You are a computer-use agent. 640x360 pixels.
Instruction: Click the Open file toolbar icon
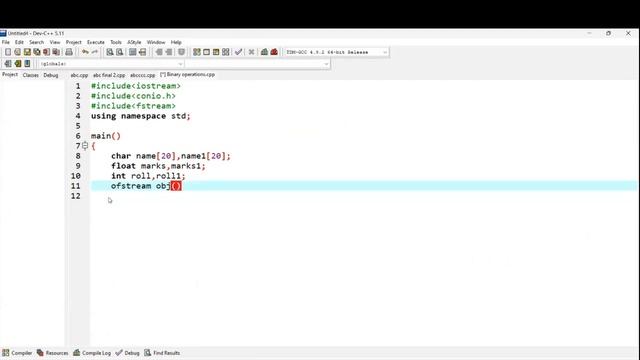point(18,52)
